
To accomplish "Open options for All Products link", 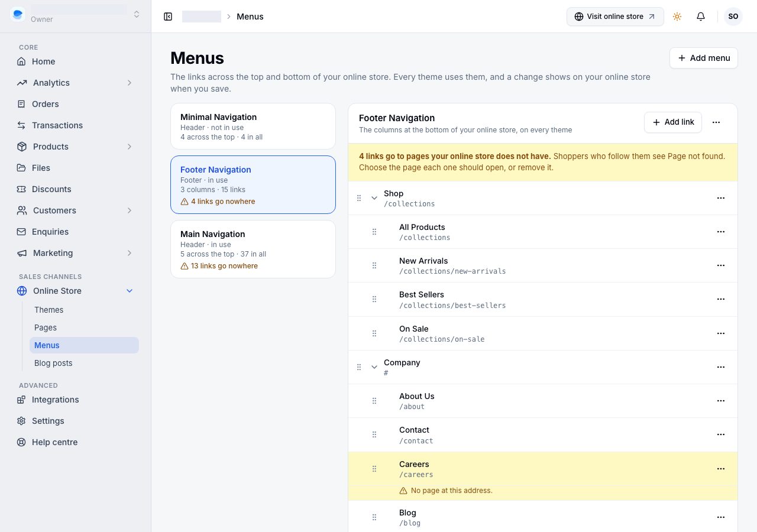I will [x=721, y=232].
